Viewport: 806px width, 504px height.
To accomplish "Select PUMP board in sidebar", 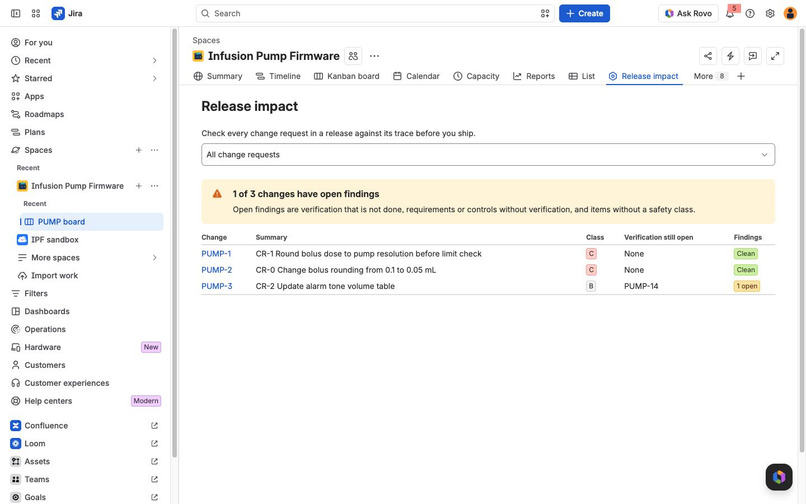I will click(91, 222).
